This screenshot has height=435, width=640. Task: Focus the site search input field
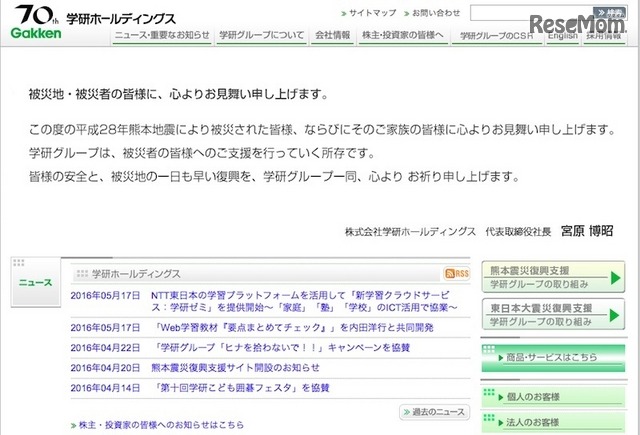tap(531, 13)
